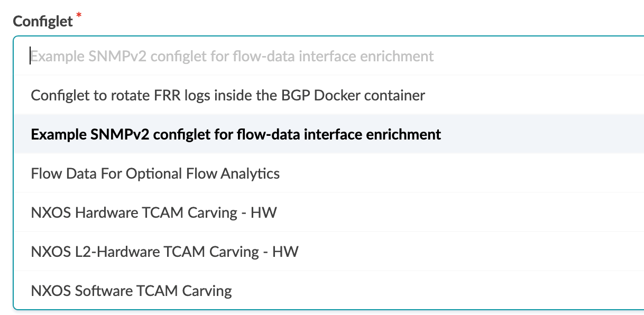The height and width of the screenshot is (315, 644).
Task: Click the 'Configlet' field label
Action: (x=43, y=21)
